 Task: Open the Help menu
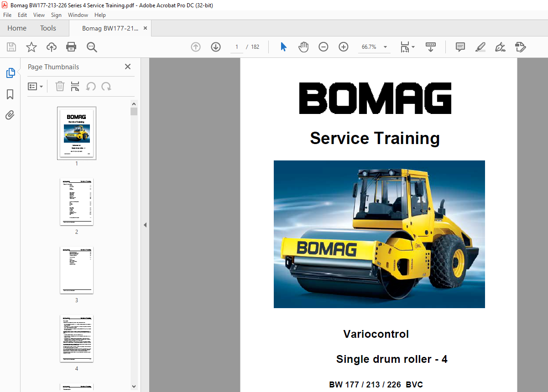[x=100, y=15]
